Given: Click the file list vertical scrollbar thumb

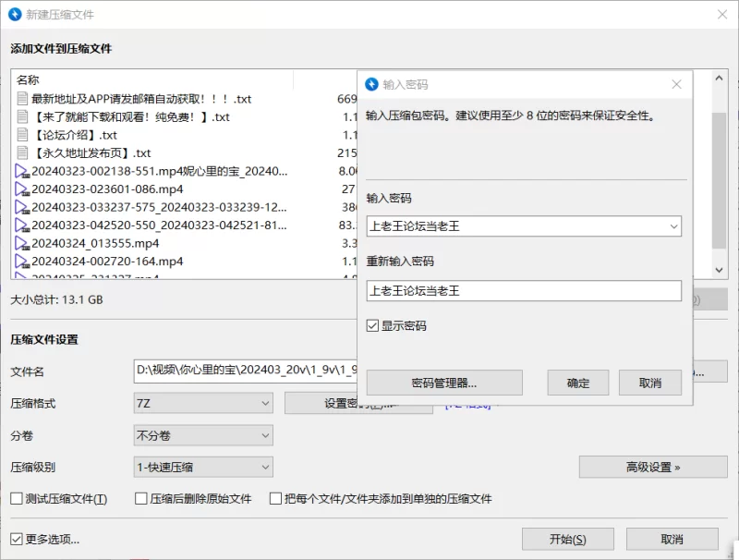Looking at the screenshot, I should (x=719, y=180).
